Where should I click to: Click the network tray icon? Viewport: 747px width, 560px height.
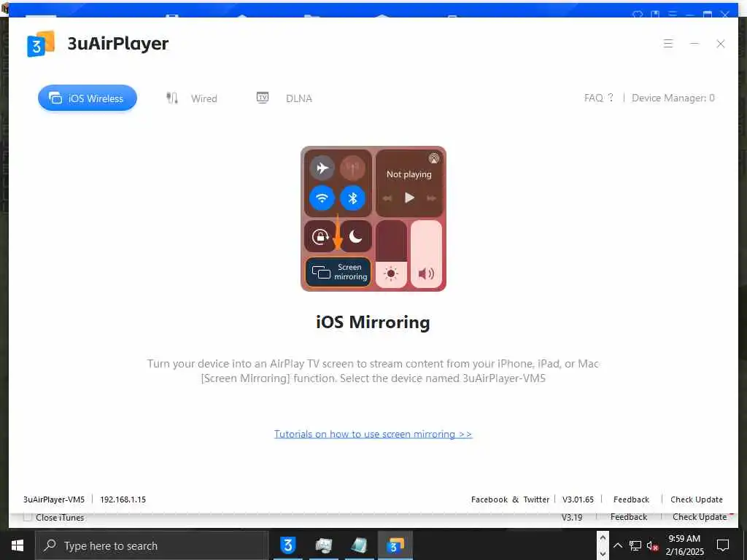point(635,545)
